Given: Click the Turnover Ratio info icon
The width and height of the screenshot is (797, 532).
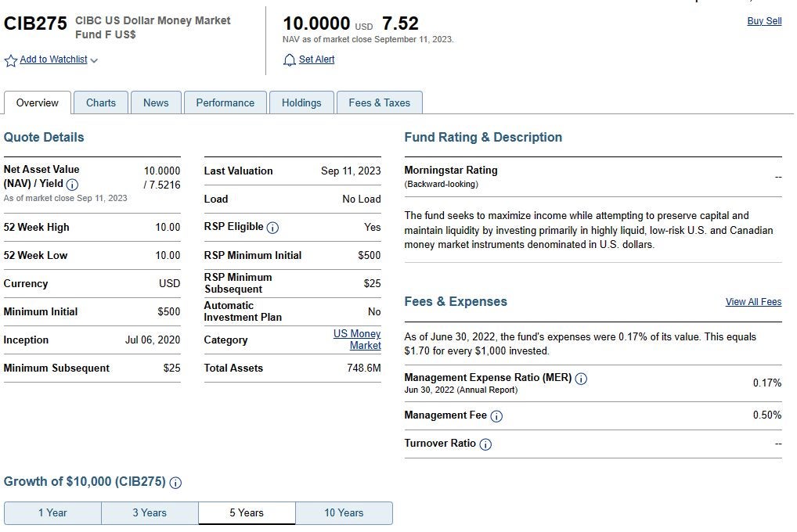Looking at the screenshot, I should [485, 444].
